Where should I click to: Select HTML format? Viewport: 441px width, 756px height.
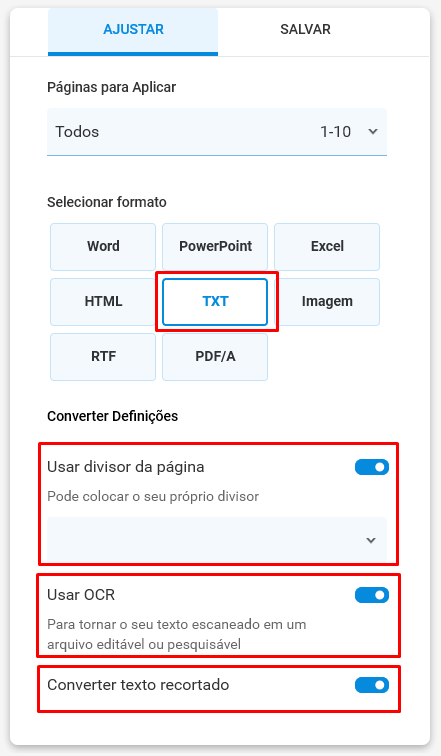point(103,302)
